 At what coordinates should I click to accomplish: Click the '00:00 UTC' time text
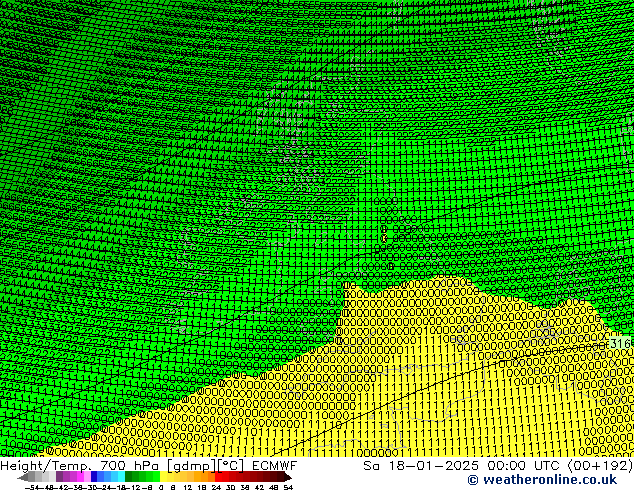click(525, 466)
